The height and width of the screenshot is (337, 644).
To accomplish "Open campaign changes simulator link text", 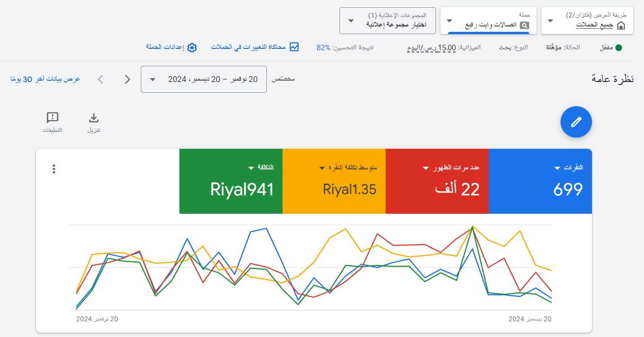I will pos(248,47).
